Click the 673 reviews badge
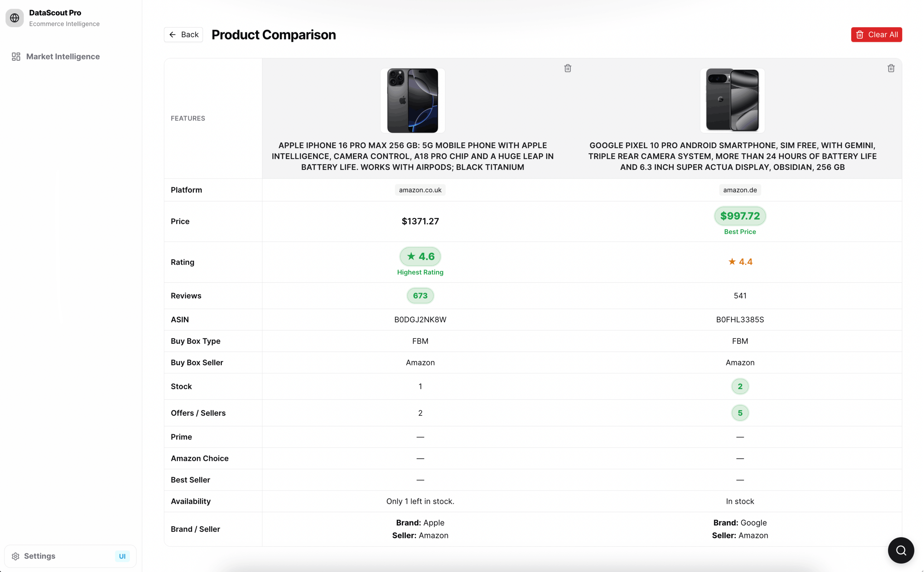 click(420, 296)
